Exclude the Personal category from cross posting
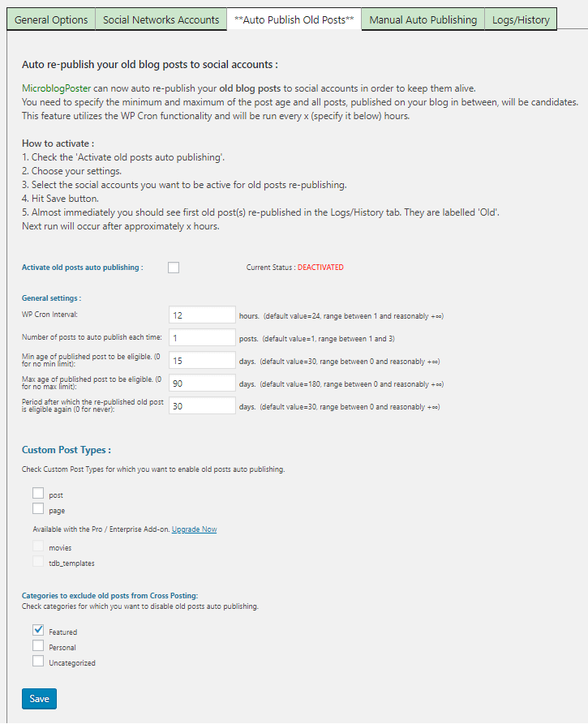 37,645
